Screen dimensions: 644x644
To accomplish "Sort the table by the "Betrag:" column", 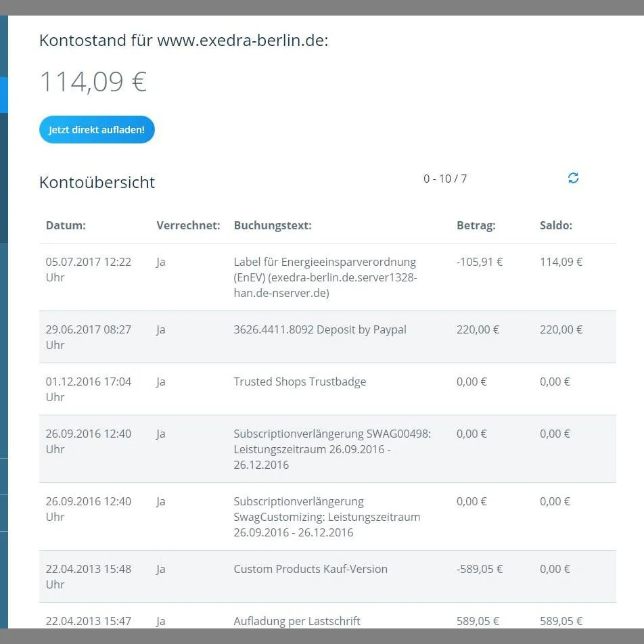I will point(476,225).
